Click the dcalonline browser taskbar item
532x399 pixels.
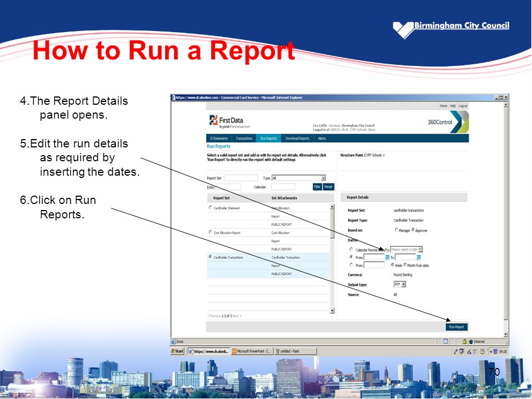point(209,351)
